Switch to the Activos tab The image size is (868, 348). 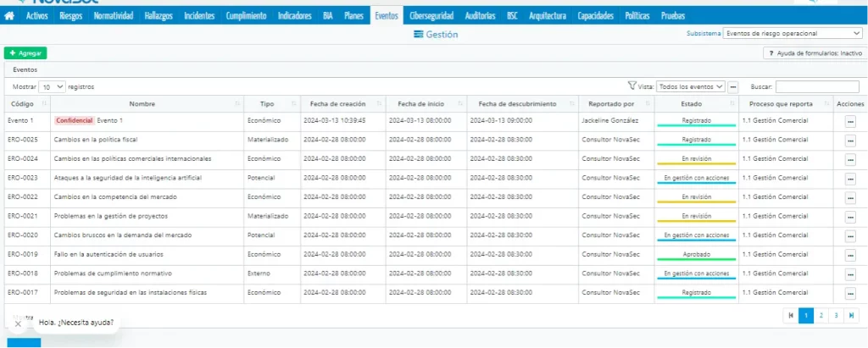[x=37, y=16]
